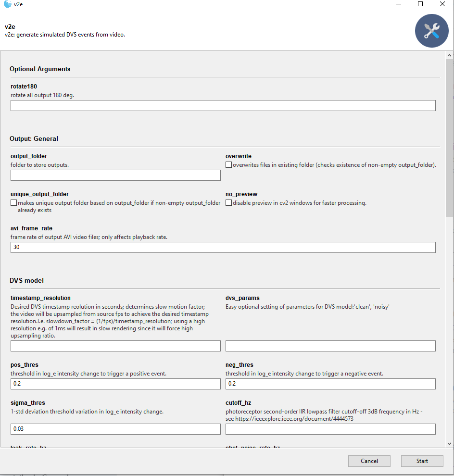Click the scrollbar up arrow
The height and width of the screenshot is (476, 454).
pyautogui.click(x=450, y=55)
